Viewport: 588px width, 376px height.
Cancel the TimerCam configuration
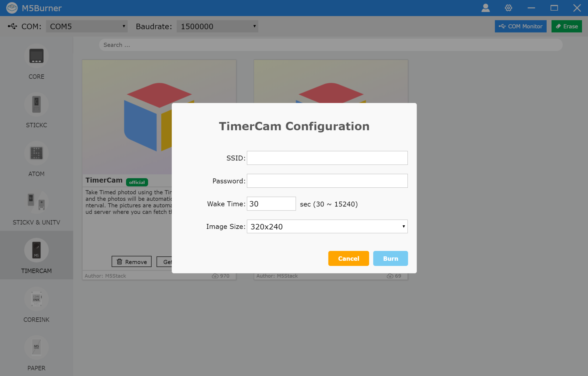pos(348,258)
